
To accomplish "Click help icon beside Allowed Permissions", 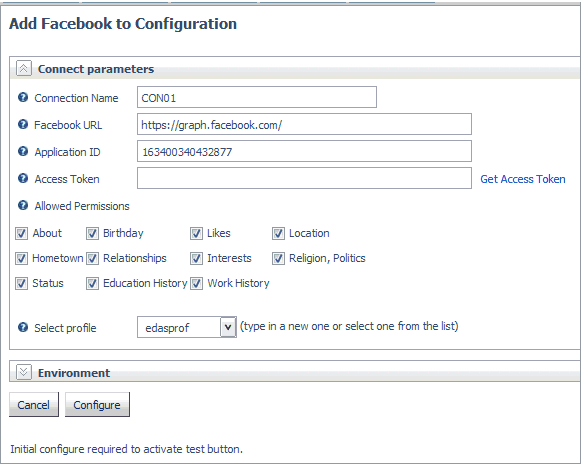I will click(x=23, y=205).
